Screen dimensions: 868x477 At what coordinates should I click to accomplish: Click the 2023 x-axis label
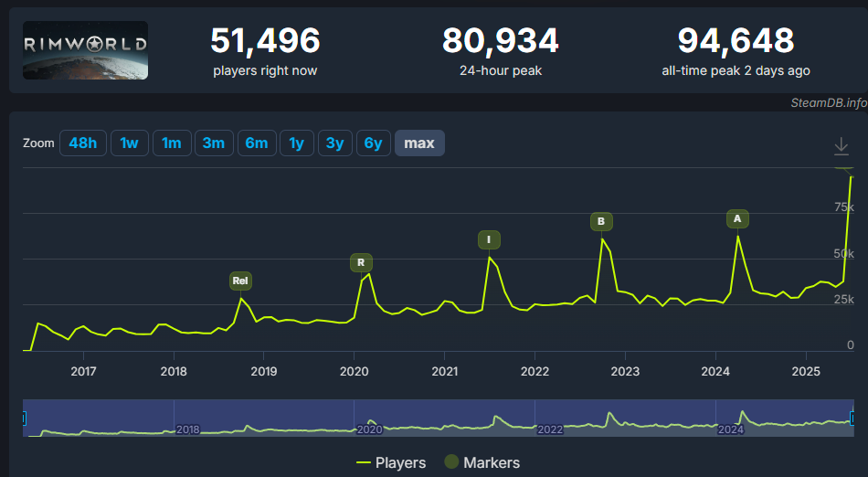(x=625, y=371)
